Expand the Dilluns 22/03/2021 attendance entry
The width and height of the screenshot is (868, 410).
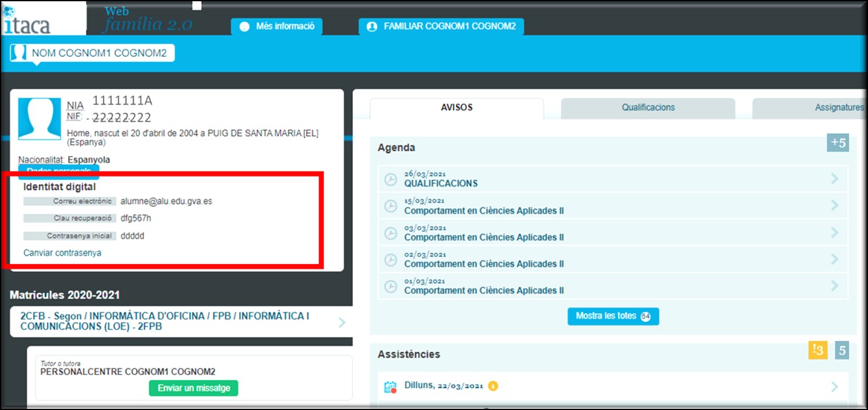835,386
